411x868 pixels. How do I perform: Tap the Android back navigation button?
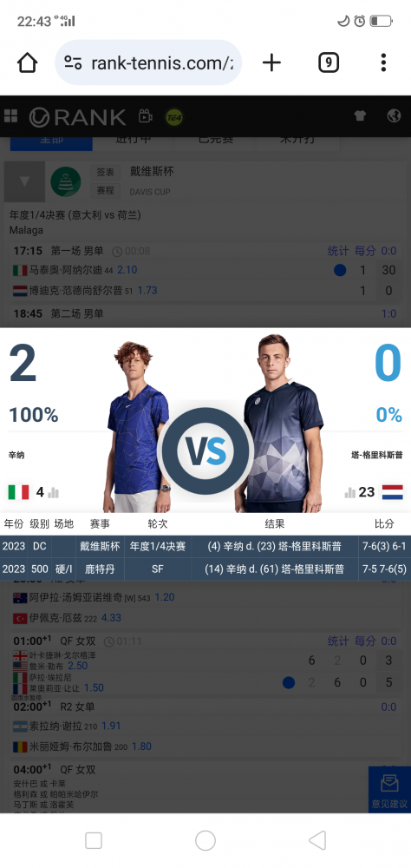[x=317, y=840]
